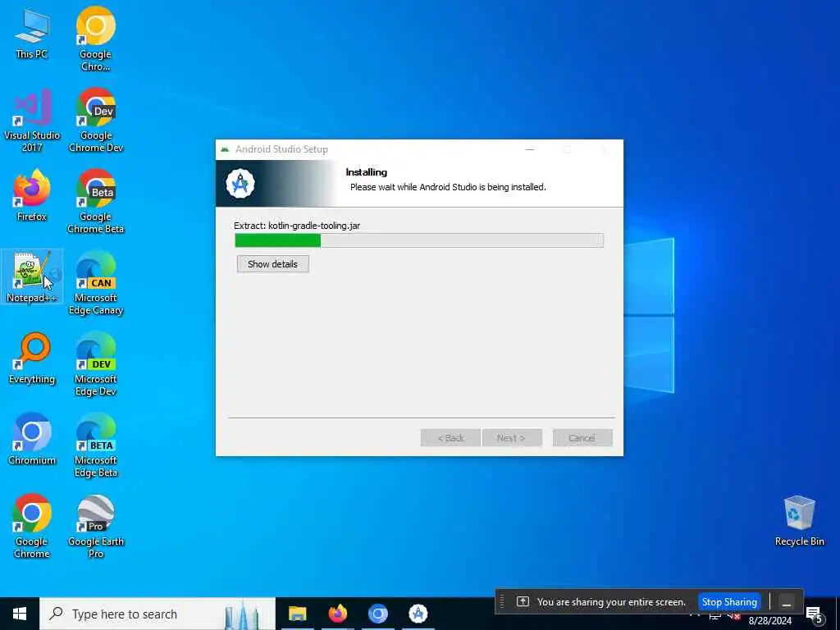Open File Explorer from the taskbar
The width and height of the screenshot is (840, 630).
297,614
